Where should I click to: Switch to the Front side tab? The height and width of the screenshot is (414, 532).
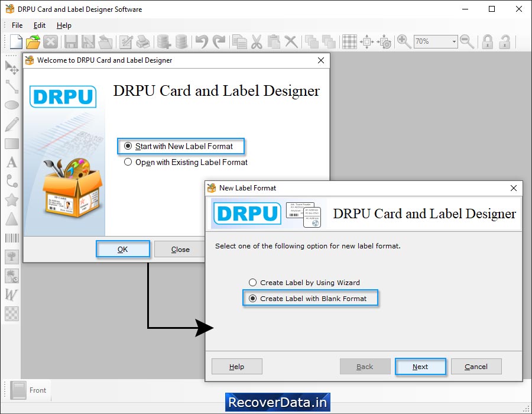(28, 390)
